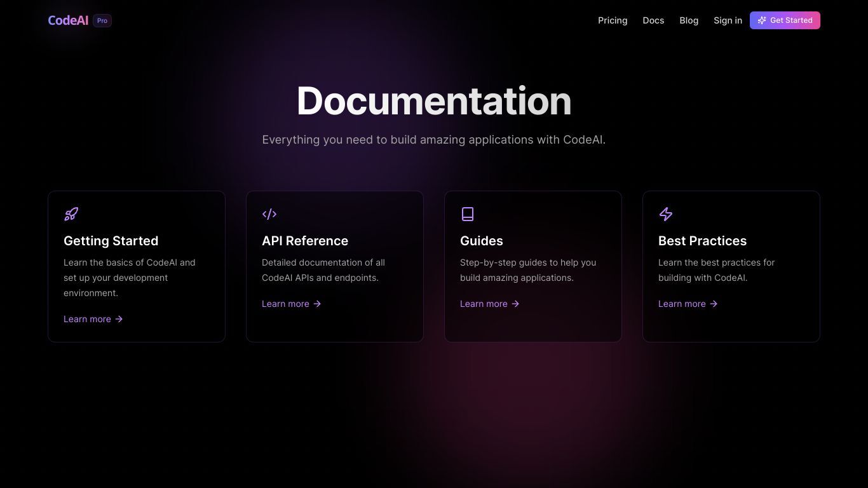Click the rocket icon in Getting Started card

(x=71, y=214)
